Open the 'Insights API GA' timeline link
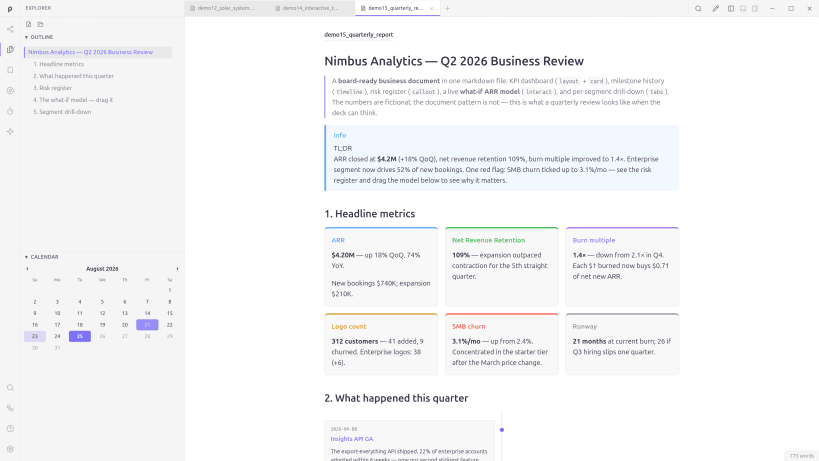This screenshot has width=819, height=461. [352, 439]
